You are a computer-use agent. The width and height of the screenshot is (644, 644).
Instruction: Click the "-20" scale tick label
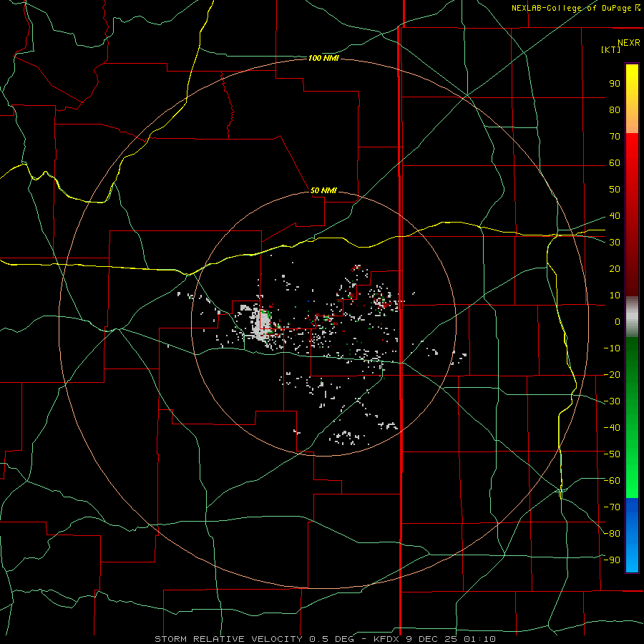[612, 374]
